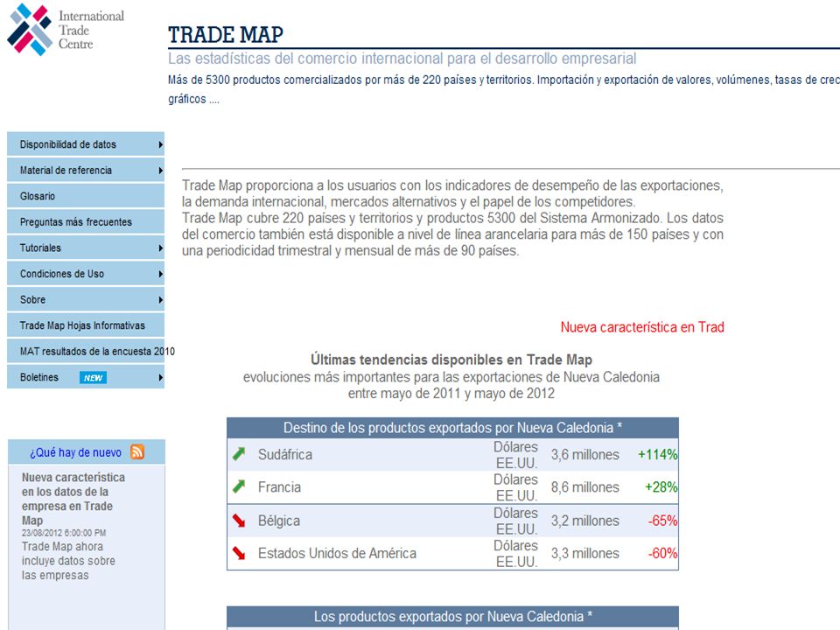Open Preguntas más frecuentes
Image resolution: width=840 pixels, height=630 pixels.
coord(86,221)
